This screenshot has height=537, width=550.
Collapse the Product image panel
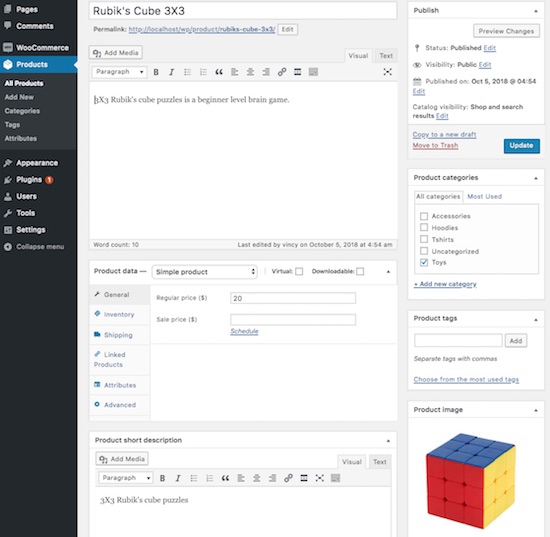[x=536, y=410]
